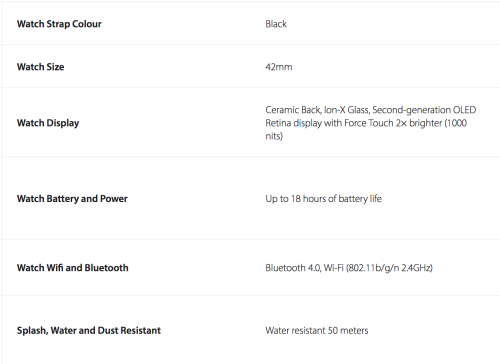Click the Ceramic Back, Ion-X Glass text line
The image size is (500, 364).
(371, 110)
